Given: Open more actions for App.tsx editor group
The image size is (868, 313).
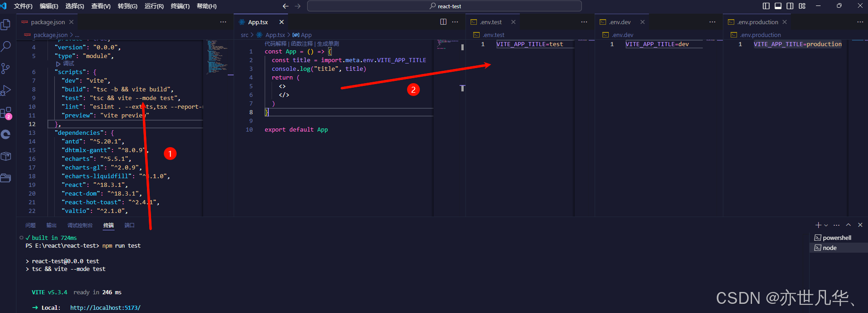Looking at the screenshot, I should [455, 22].
